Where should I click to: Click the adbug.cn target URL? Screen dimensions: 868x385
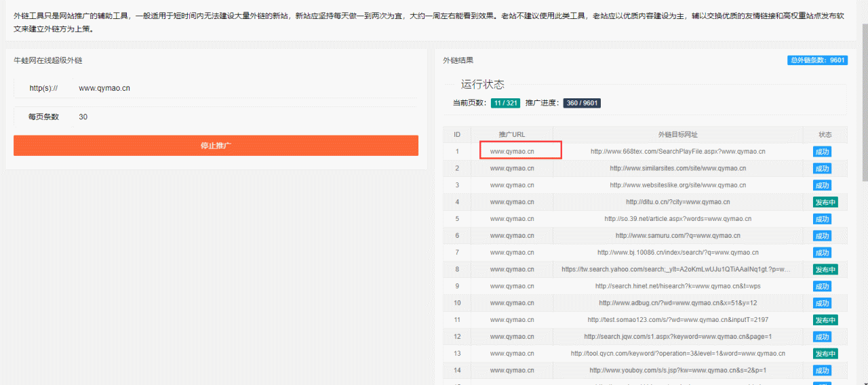(677, 303)
